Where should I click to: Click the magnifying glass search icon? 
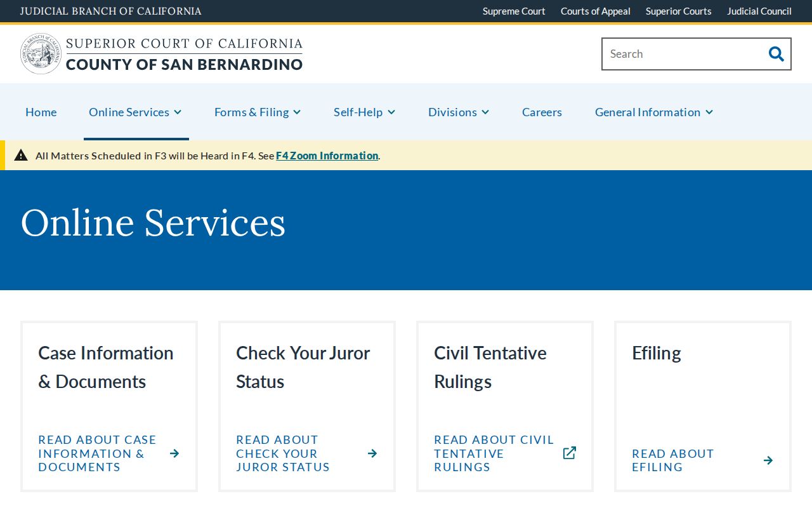(x=776, y=54)
